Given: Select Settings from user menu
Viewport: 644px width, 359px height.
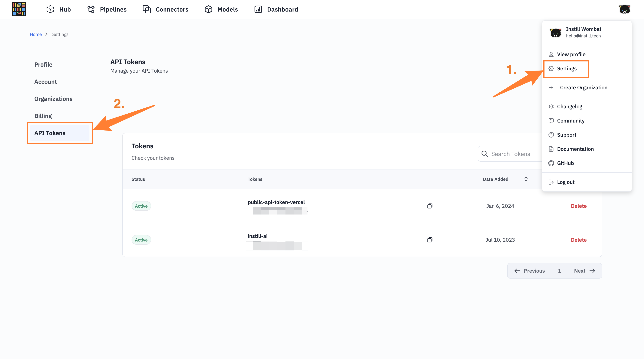Looking at the screenshot, I should 567,69.
